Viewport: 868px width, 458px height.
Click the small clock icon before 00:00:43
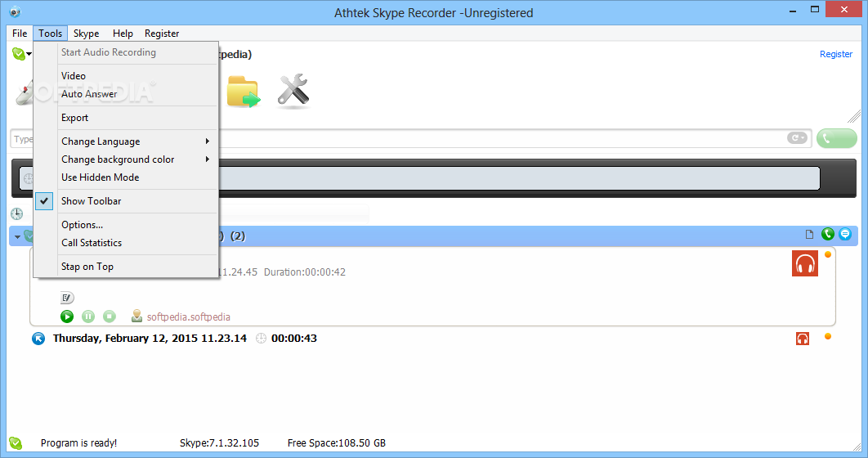262,339
